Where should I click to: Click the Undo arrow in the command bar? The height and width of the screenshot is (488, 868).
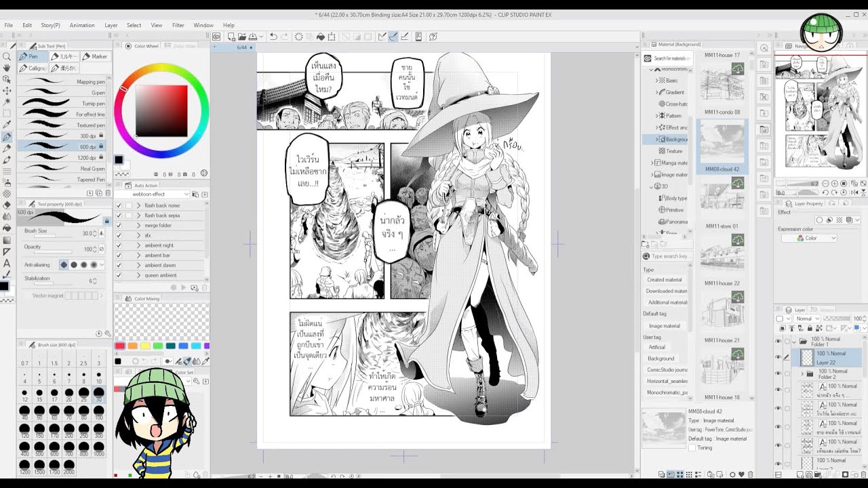(273, 37)
